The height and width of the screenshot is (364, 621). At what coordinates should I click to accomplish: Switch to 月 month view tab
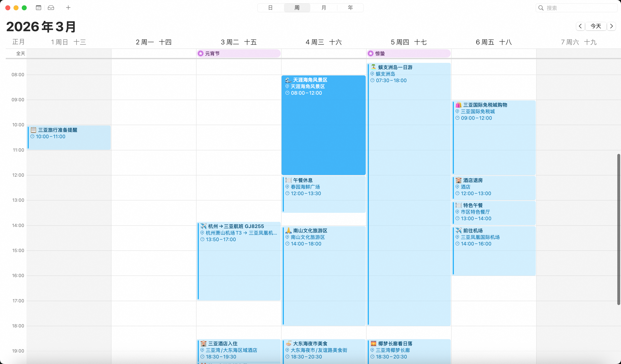pos(324,8)
